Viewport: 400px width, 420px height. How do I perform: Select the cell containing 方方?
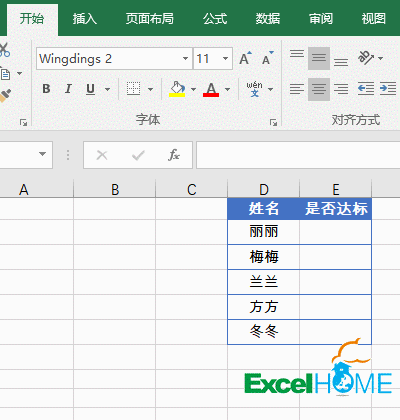coord(264,307)
